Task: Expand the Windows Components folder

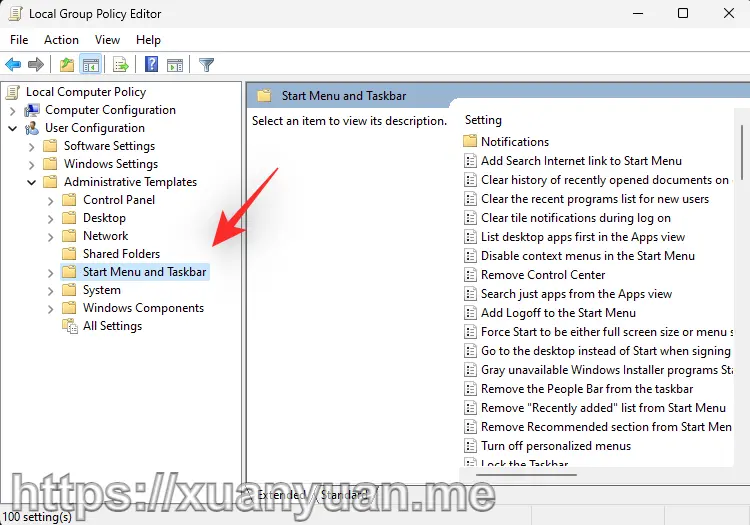Action: [51, 309]
